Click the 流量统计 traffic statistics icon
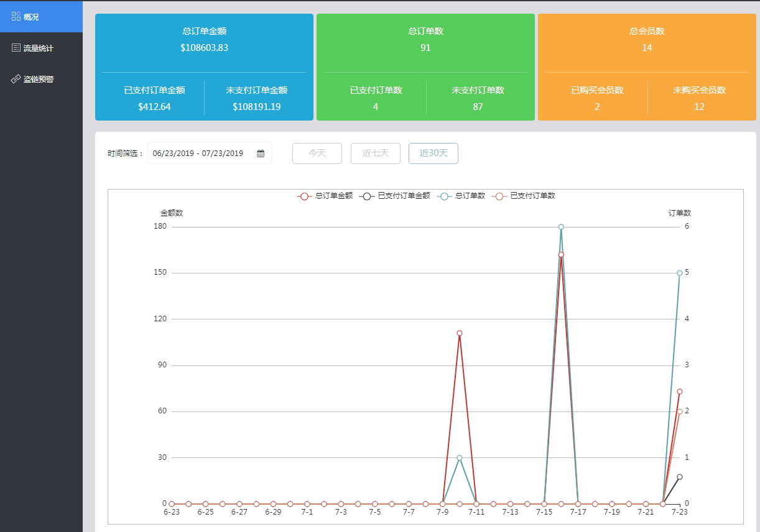The height and width of the screenshot is (532, 760). [16, 48]
